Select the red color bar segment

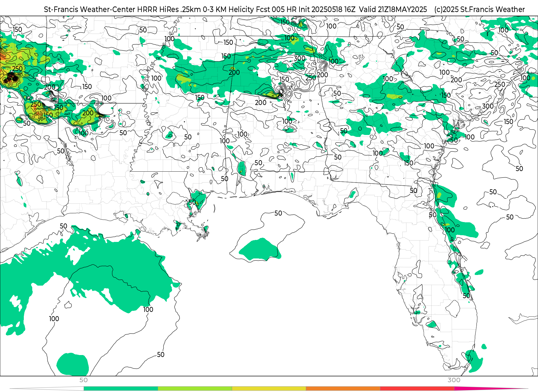417,389
